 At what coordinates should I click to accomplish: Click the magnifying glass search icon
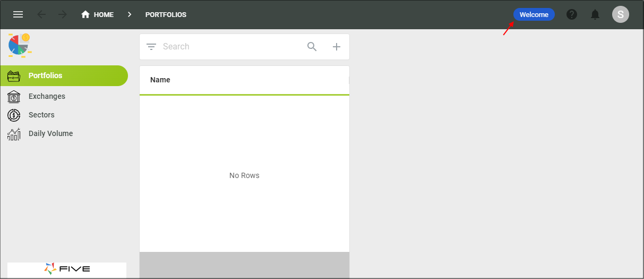pyautogui.click(x=312, y=47)
